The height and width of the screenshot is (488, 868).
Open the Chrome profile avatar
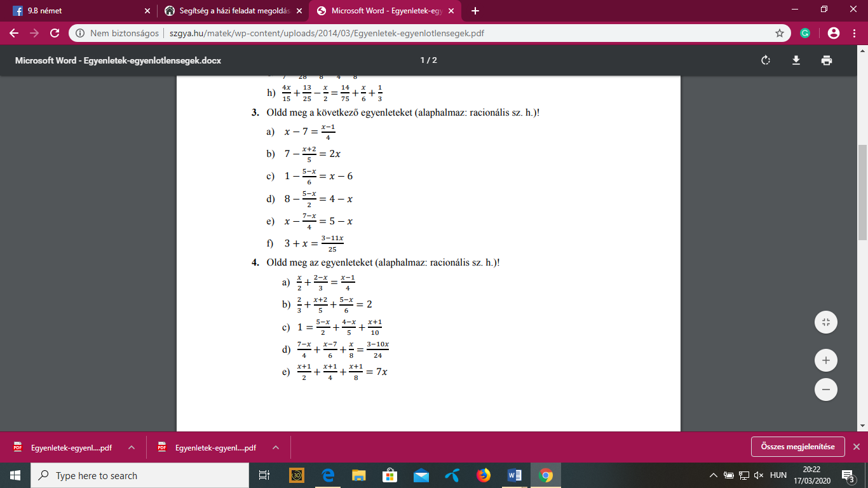pos(834,33)
